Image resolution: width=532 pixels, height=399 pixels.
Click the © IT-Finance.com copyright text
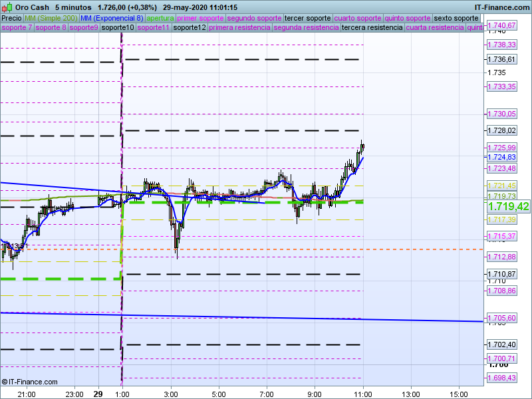coord(30,382)
